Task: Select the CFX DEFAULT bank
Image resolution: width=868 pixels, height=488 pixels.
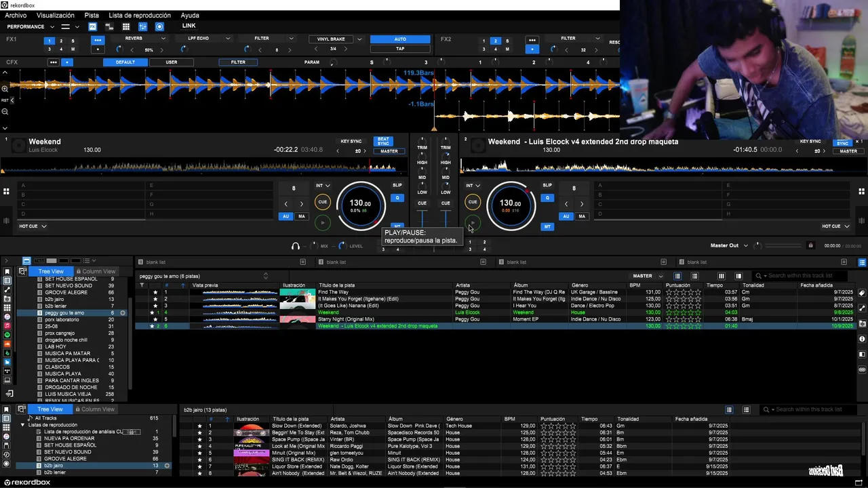Action: pos(125,62)
